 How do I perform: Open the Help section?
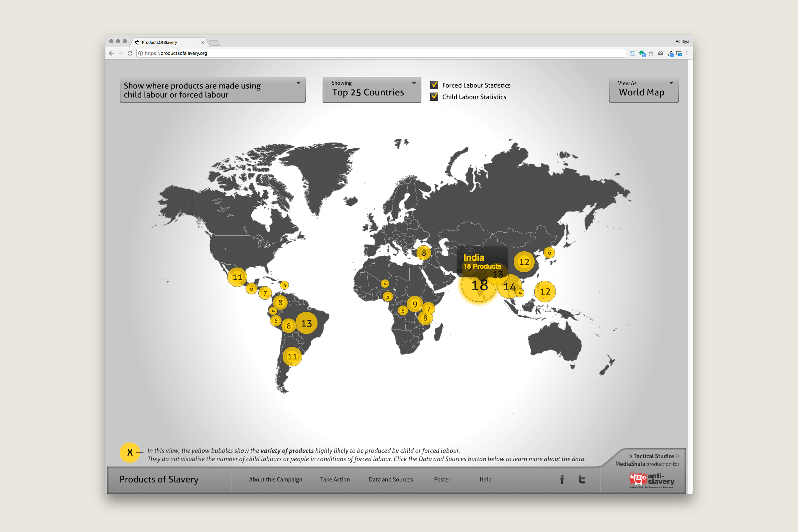click(485, 479)
